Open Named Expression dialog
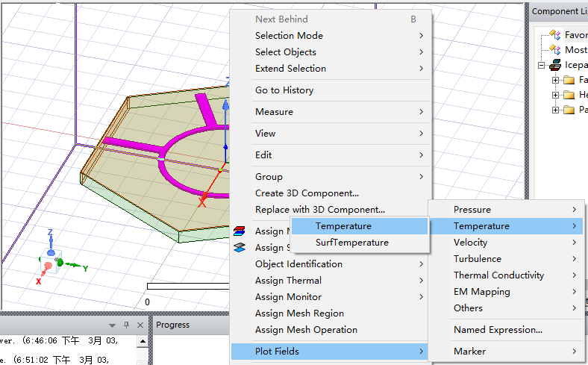588x365 pixels. [498, 330]
